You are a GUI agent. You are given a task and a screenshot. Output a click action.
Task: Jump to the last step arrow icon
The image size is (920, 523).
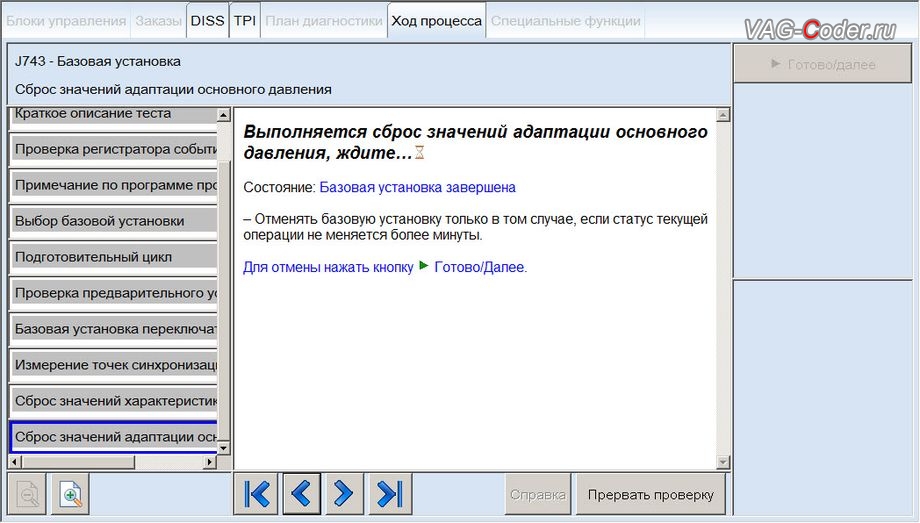pyautogui.click(x=390, y=494)
